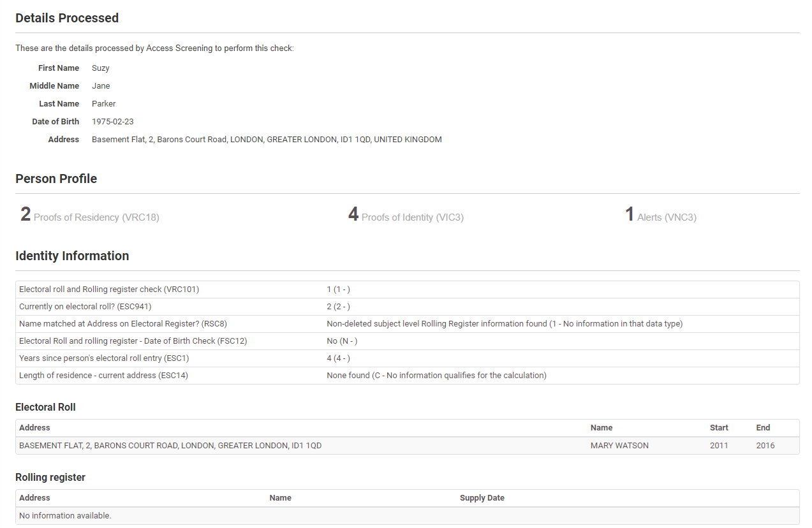
Task: Click the Details Processed heading
Action: point(67,18)
